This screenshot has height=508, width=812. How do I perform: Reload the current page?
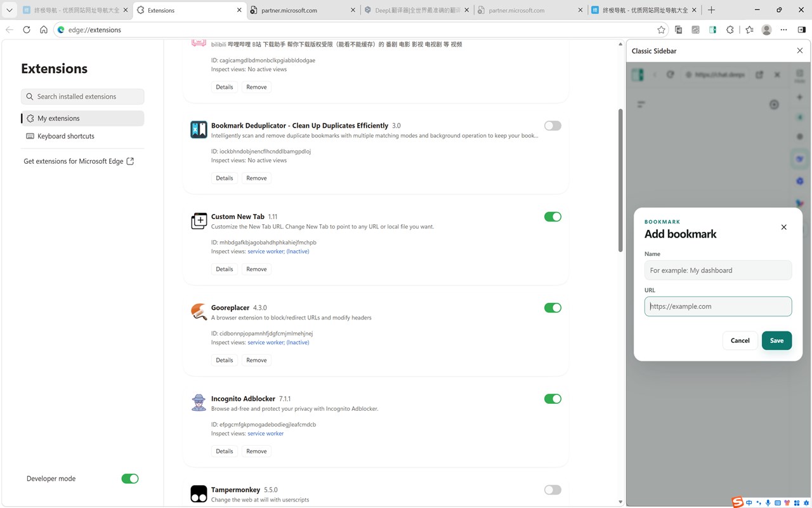pos(27,30)
